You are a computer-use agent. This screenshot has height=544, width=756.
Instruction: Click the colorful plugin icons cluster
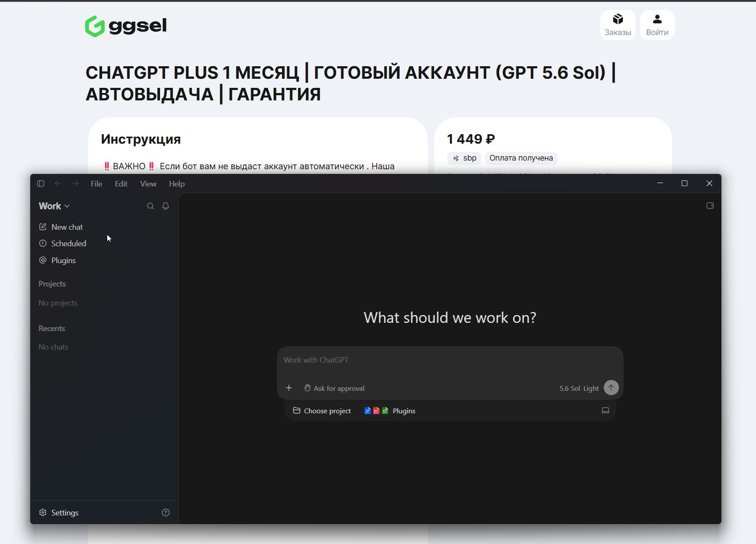click(x=376, y=411)
